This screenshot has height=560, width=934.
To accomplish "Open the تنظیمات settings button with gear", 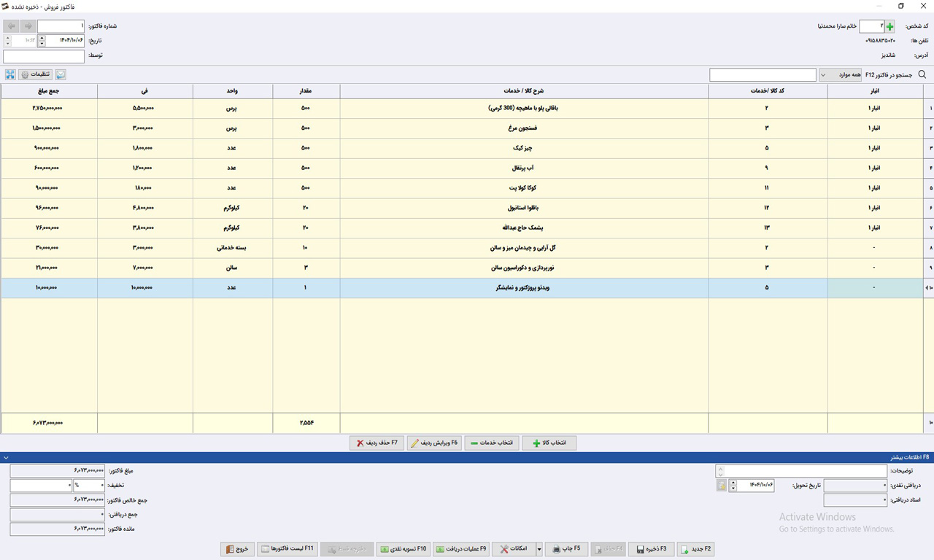I will coord(36,74).
